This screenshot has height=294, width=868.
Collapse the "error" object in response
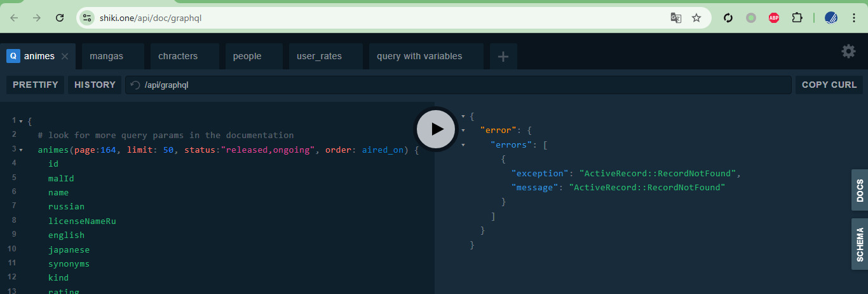(463, 130)
